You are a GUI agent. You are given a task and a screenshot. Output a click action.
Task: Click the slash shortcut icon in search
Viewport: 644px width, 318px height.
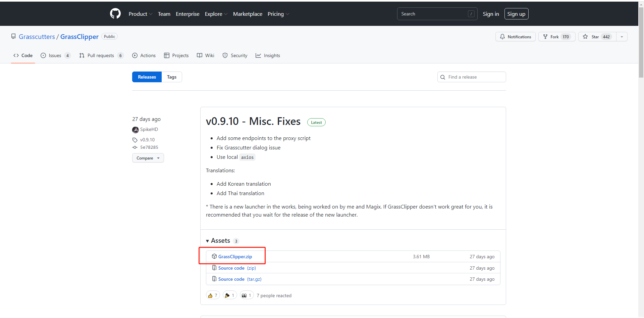pos(471,14)
